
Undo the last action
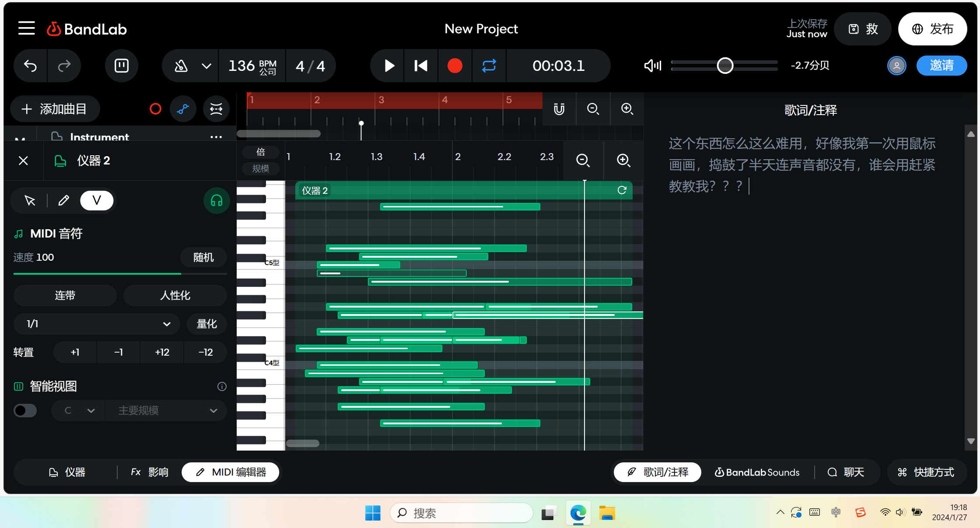[x=30, y=66]
